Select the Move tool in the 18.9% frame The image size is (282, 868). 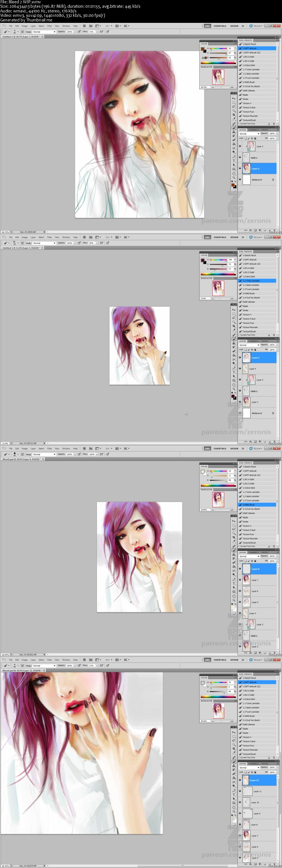pos(234,521)
